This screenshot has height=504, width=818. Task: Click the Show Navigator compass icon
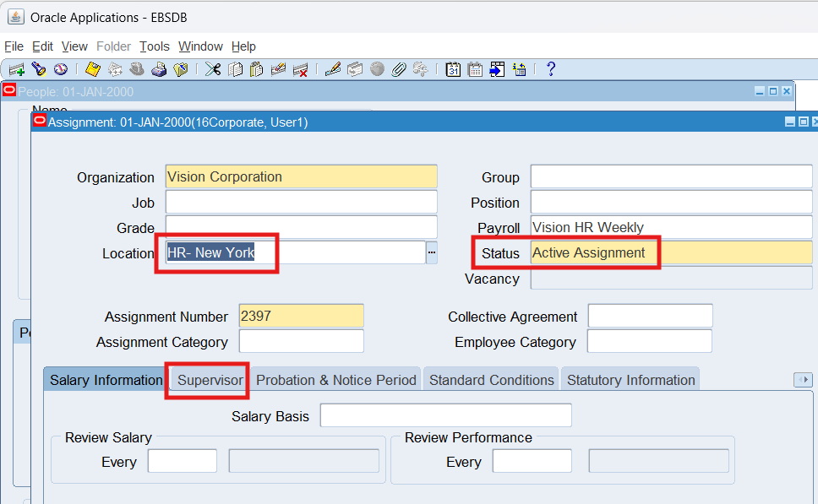(x=61, y=69)
